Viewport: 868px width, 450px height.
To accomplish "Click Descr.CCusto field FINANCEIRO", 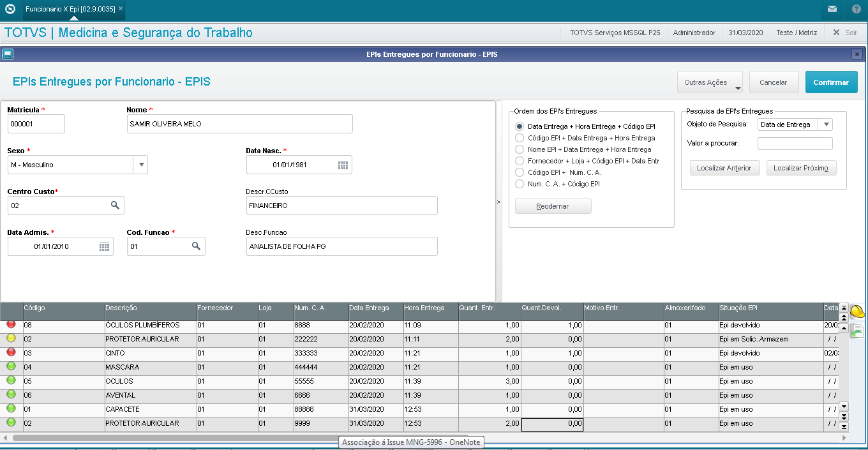I will (x=342, y=206).
